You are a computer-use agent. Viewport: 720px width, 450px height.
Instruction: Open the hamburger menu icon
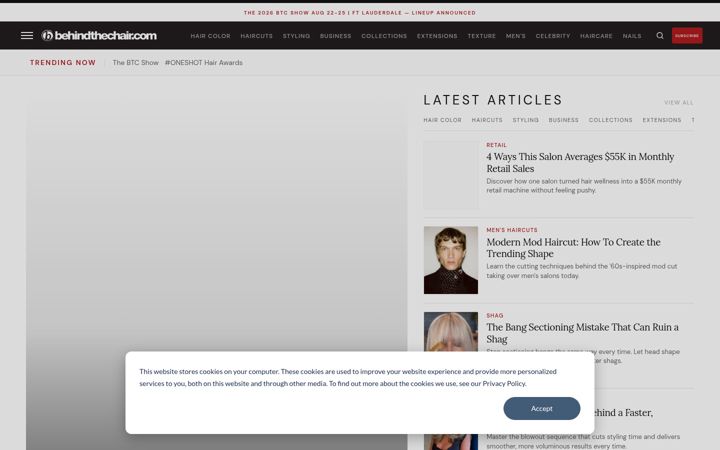[27, 35]
